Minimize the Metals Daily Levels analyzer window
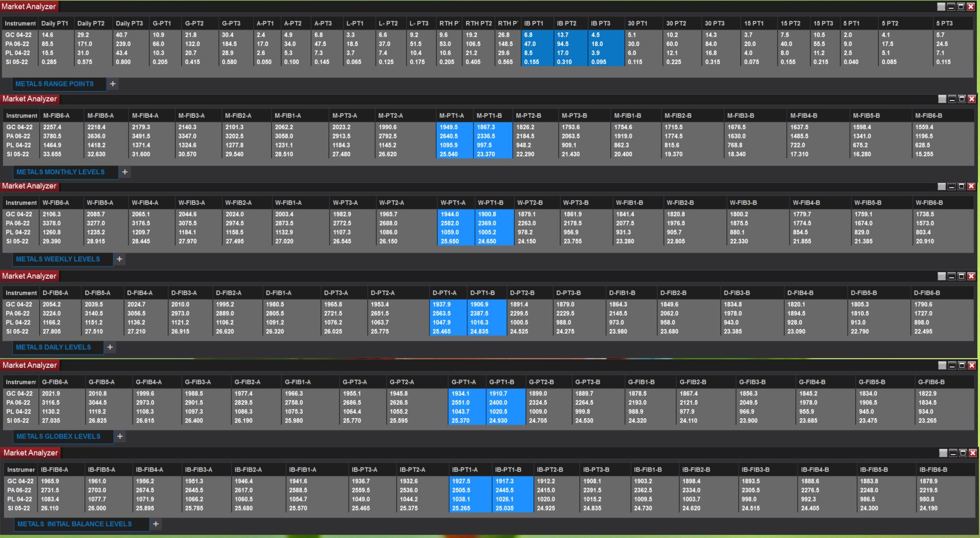 pos(952,276)
